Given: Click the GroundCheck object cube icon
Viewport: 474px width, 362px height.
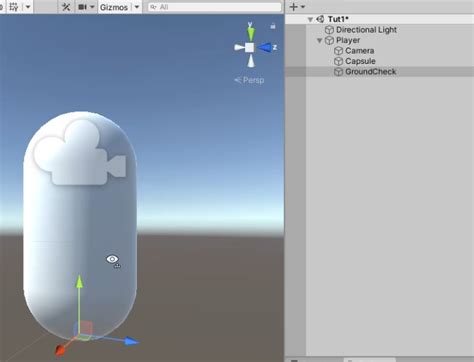Looking at the screenshot, I should 338,72.
